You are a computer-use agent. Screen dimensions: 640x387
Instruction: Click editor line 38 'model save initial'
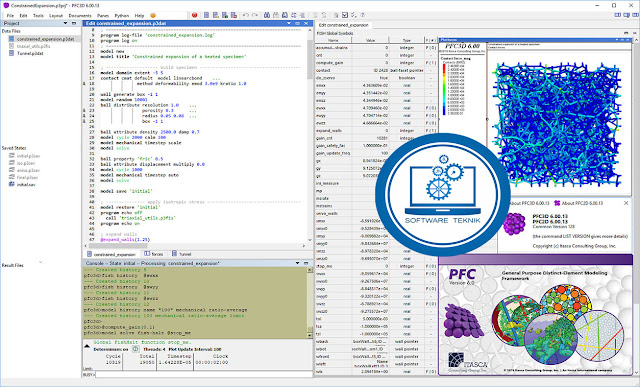[127, 191]
